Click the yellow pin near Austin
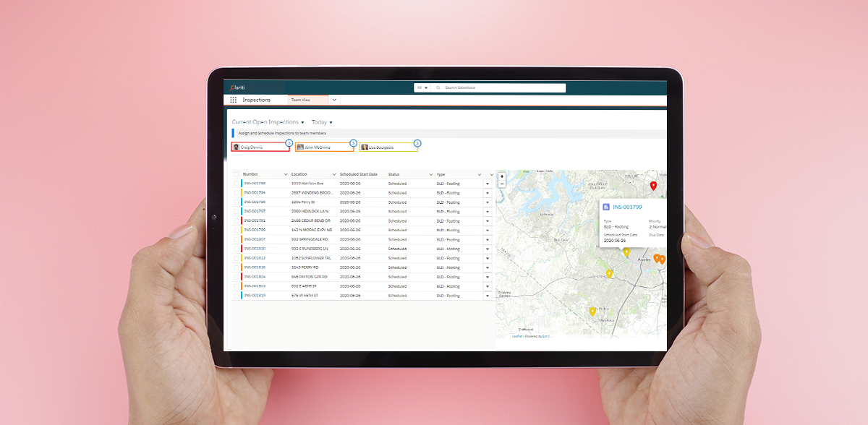868x425 pixels. click(626, 252)
